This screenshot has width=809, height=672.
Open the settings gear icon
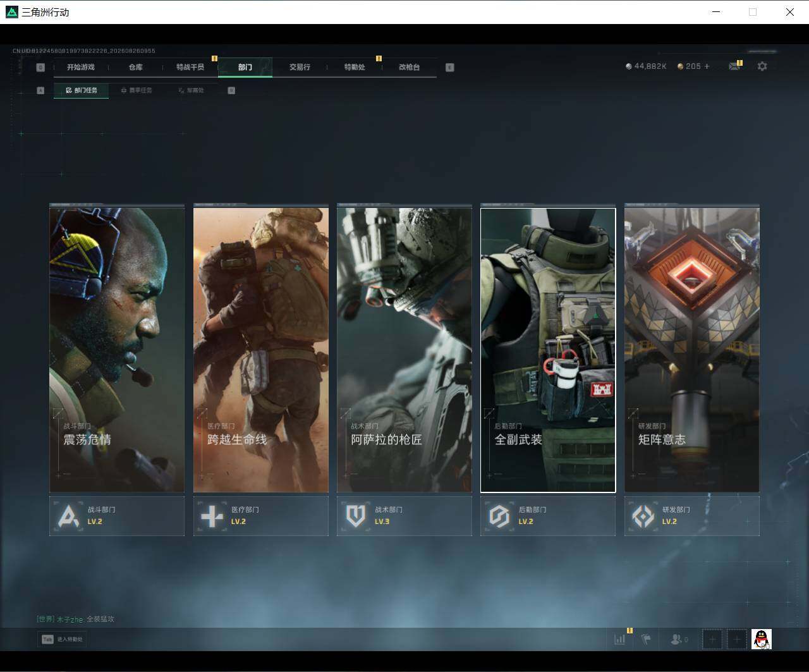pos(762,66)
